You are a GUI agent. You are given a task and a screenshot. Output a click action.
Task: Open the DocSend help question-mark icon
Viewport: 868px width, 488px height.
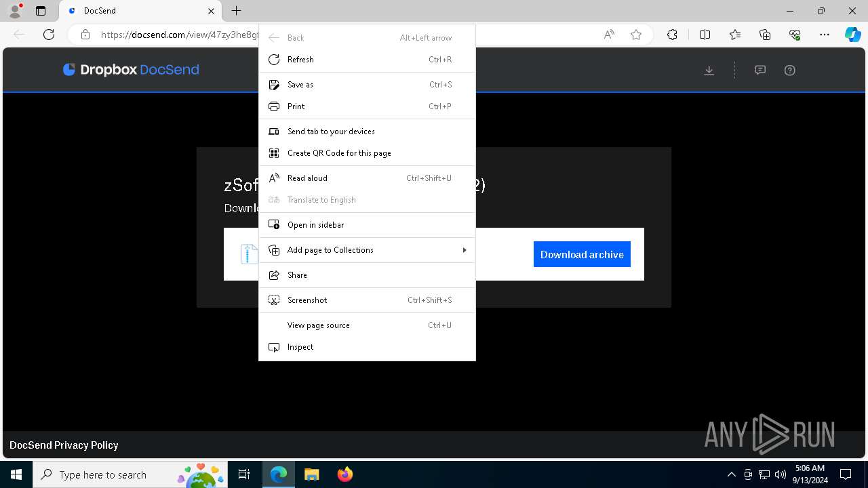[x=790, y=70]
